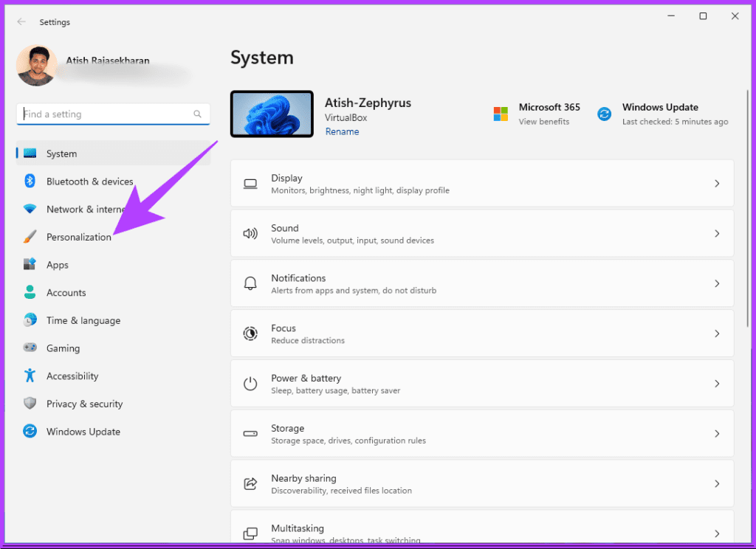Click the Multitasking windows icon
This screenshot has width=756, height=549.
point(250,534)
